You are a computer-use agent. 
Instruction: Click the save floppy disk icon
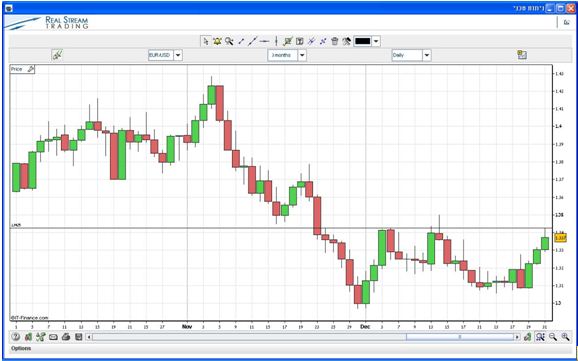[x=79, y=337]
